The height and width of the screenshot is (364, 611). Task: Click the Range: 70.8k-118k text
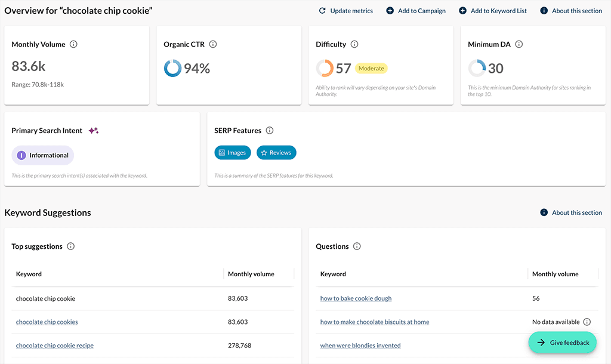pyautogui.click(x=38, y=85)
